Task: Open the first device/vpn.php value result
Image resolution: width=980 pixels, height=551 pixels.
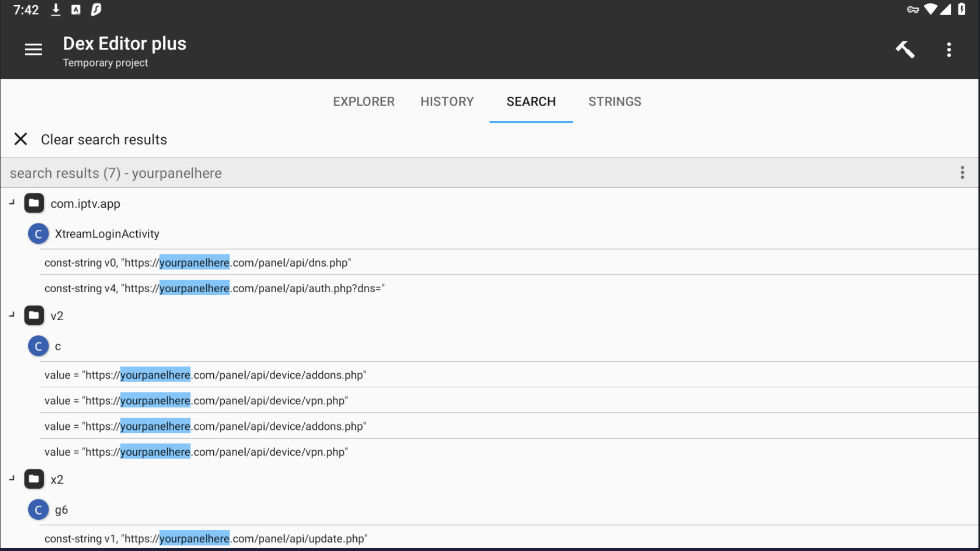Action: pos(509,400)
